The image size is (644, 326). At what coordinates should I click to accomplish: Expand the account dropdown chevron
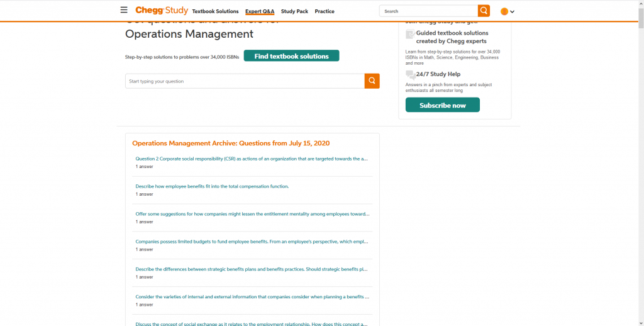point(513,12)
